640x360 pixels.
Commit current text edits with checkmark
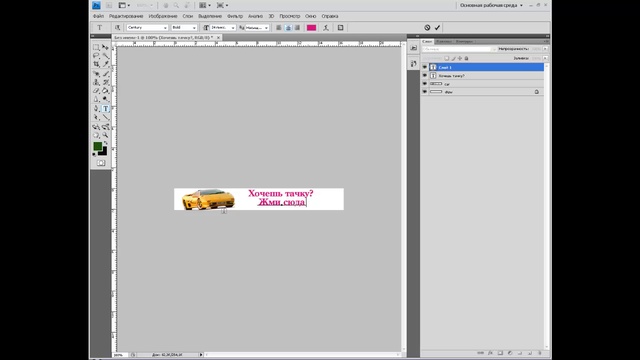click(437, 28)
